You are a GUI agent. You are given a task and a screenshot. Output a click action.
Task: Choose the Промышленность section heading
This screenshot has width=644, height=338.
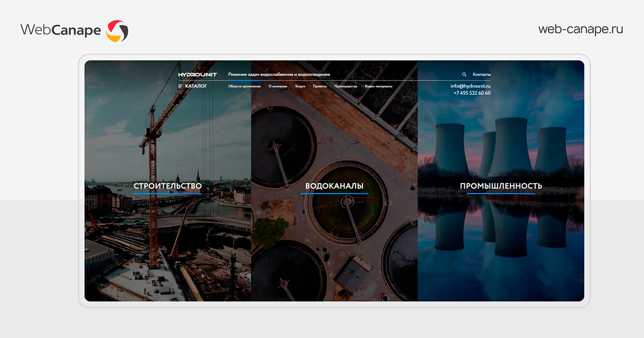[501, 186]
